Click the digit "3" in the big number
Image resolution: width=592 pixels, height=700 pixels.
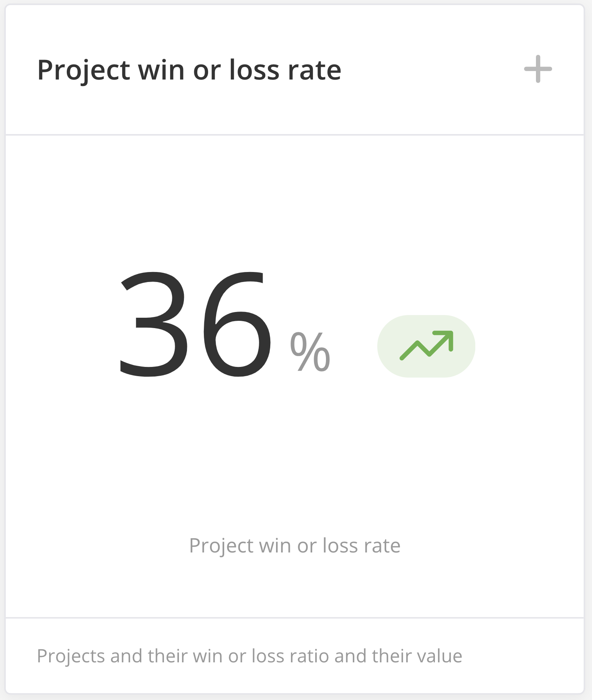coord(154,324)
